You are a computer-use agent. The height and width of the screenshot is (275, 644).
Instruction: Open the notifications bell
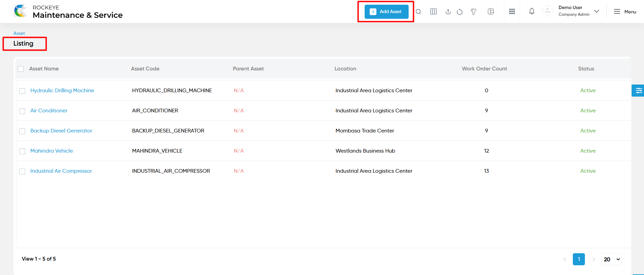coord(532,11)
